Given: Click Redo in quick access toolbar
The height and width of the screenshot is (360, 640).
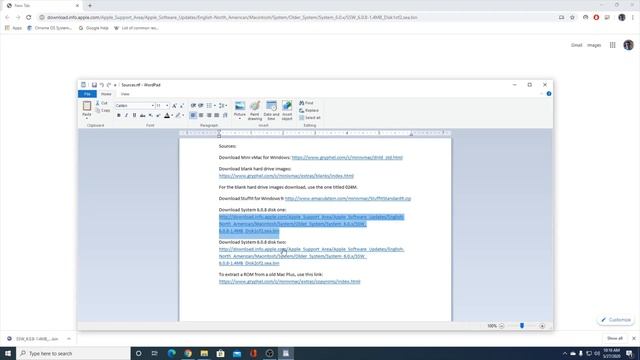Looking at the screenshot, I should coord(109,85).
